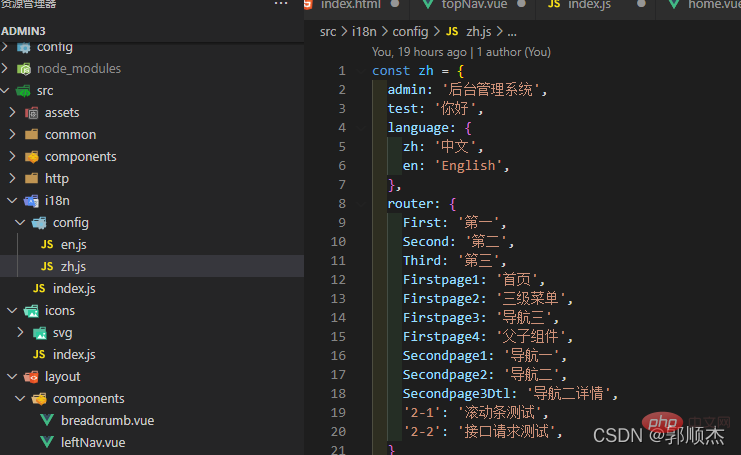Viewport: 741px width, 455px height.
Task: Click the Vue icon of leftNav.vue
Action: coord(47,443)
